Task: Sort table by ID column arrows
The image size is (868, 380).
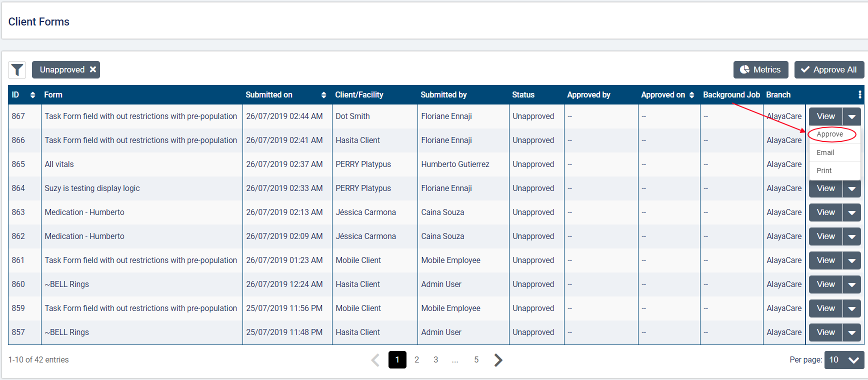Action: click(32, 95)
